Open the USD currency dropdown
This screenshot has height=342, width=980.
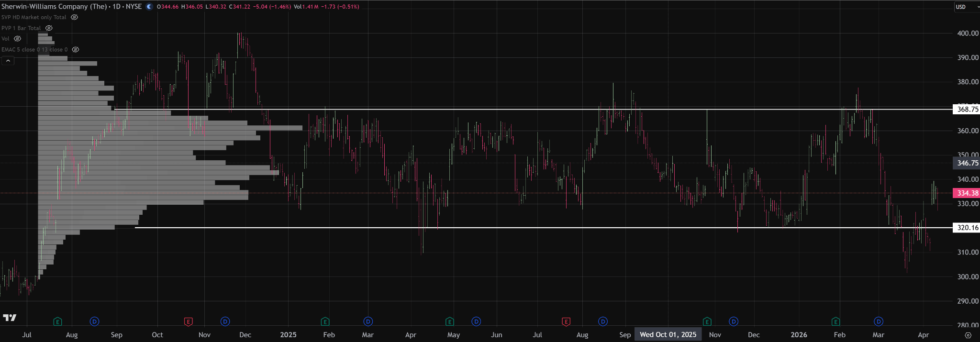coord(966,7)
